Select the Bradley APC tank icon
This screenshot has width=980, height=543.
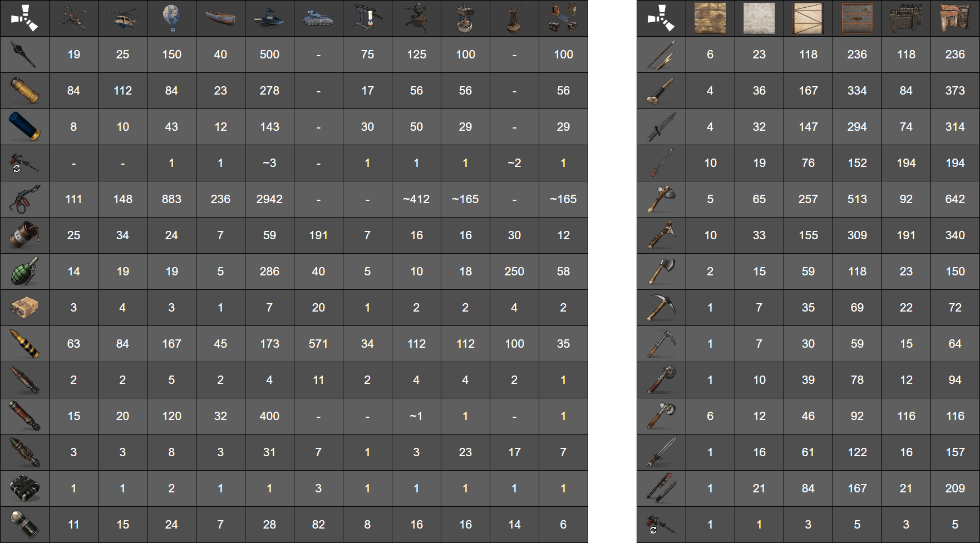coord(318,18)
